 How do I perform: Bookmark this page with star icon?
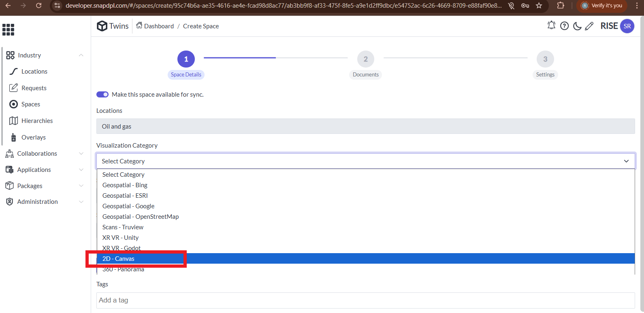[539, 6]
